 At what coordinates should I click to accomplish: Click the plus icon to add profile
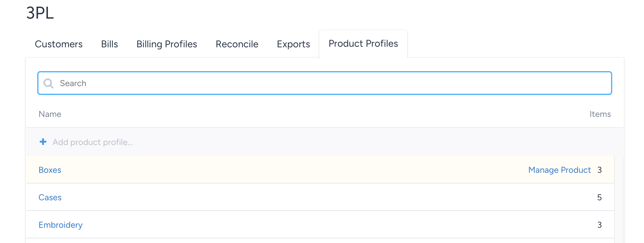43,142
